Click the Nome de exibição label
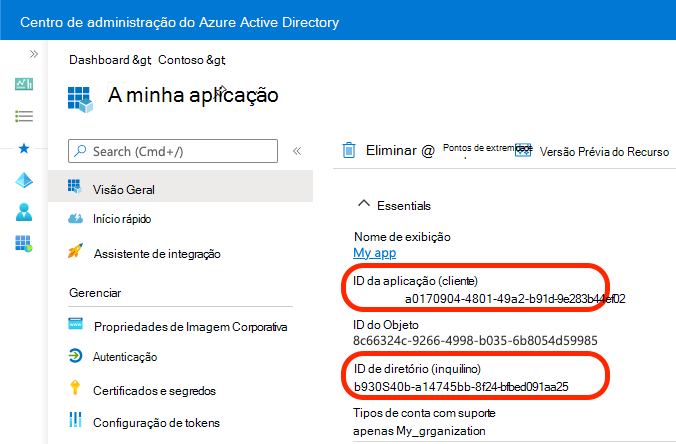 point(402,237)
